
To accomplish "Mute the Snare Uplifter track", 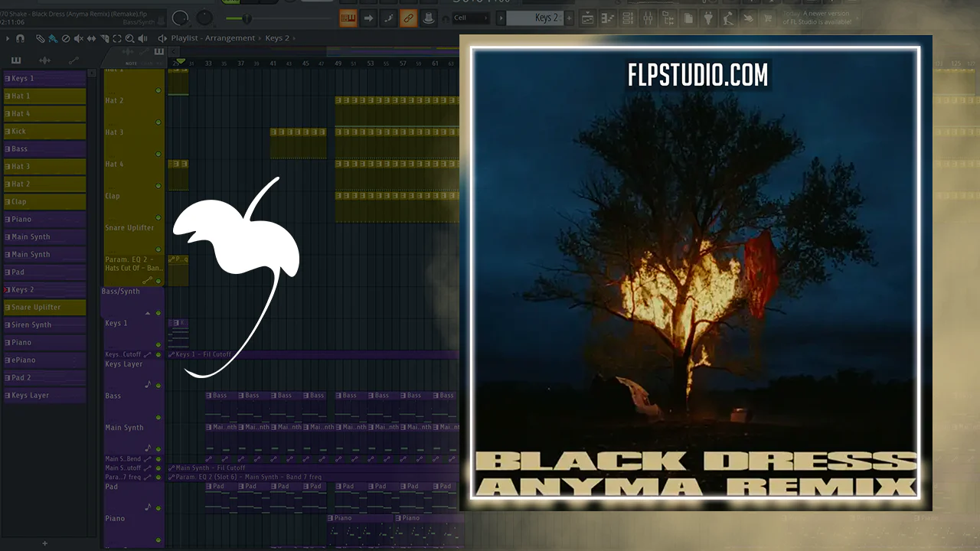I will click(x=158, y=249).
